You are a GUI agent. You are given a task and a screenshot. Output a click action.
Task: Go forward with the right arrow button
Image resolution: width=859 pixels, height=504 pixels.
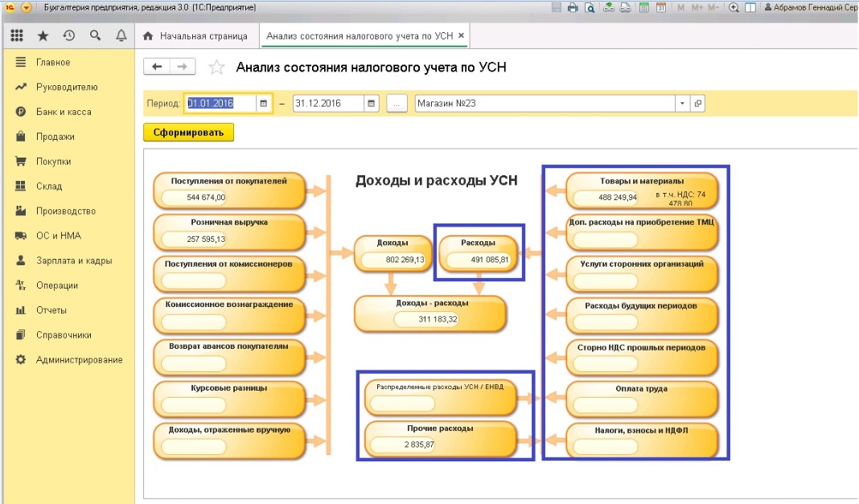point(183,67)
